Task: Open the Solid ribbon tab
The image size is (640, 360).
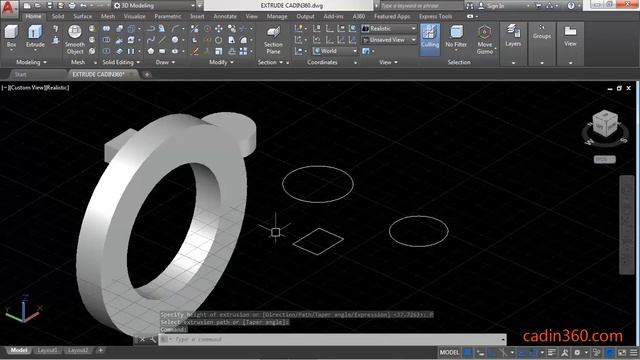Action: (58, 16)
